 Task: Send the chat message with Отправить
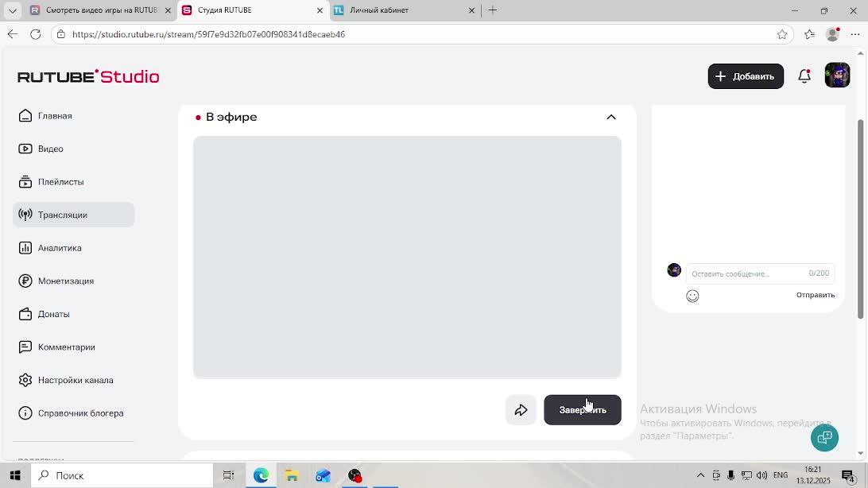[815, 295]
